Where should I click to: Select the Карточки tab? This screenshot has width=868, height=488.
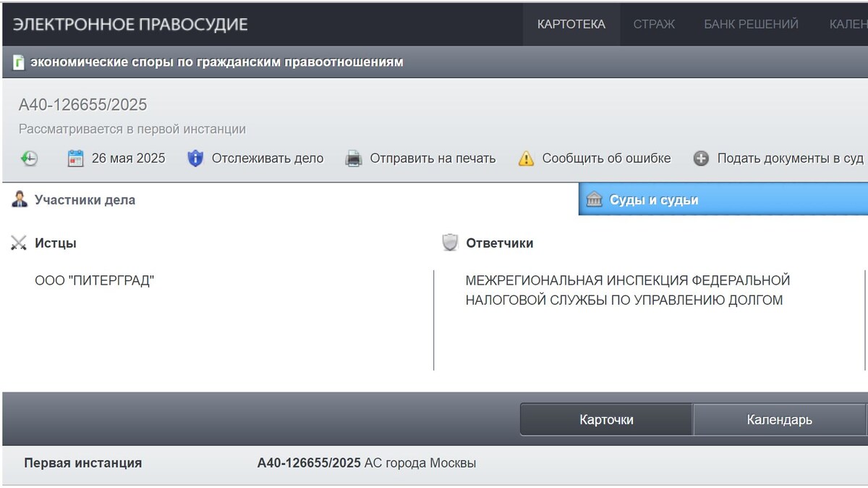[x=606, y=418]
